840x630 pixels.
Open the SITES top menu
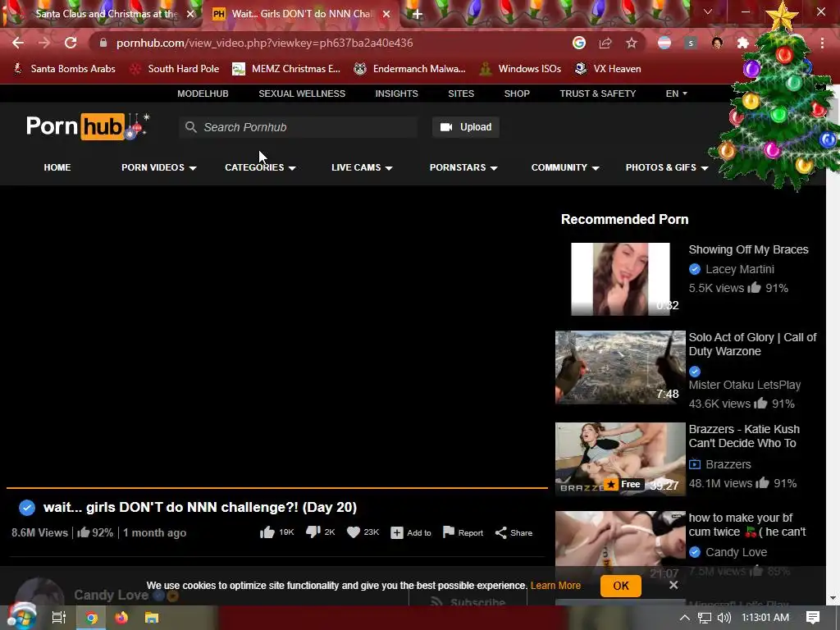click(x=461, y=94)
